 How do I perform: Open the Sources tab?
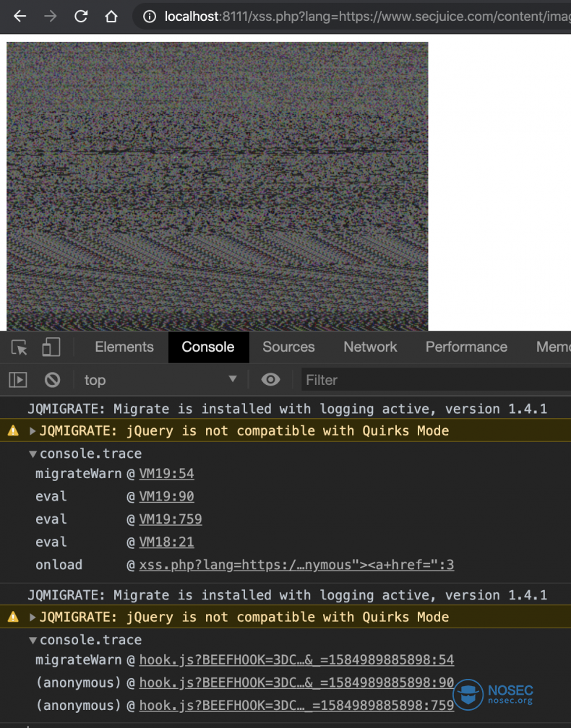point(288,347)
